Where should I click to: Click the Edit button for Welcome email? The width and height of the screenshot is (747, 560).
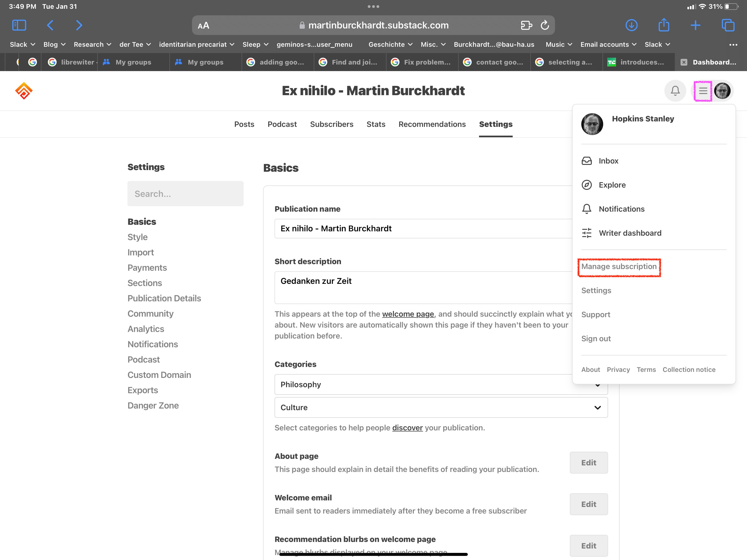pyautogui.click(x=589, y=504)
